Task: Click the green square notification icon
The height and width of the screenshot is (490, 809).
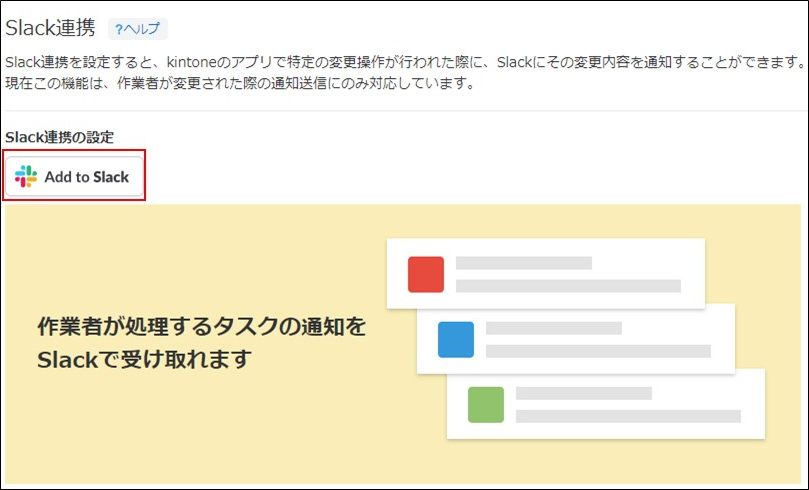Action: [486, 404]
